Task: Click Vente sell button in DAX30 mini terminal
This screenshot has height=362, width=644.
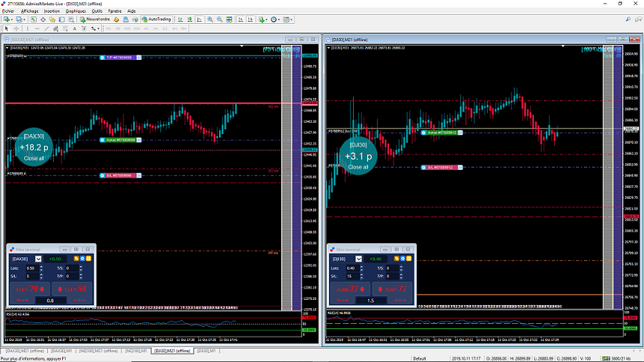Action: 30,293
